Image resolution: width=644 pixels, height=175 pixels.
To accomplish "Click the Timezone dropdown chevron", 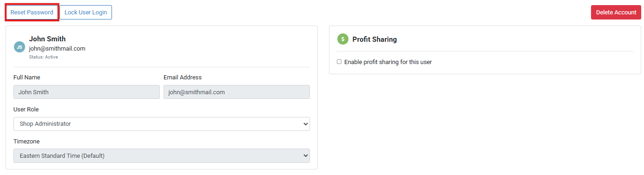I will click(305, 156).
